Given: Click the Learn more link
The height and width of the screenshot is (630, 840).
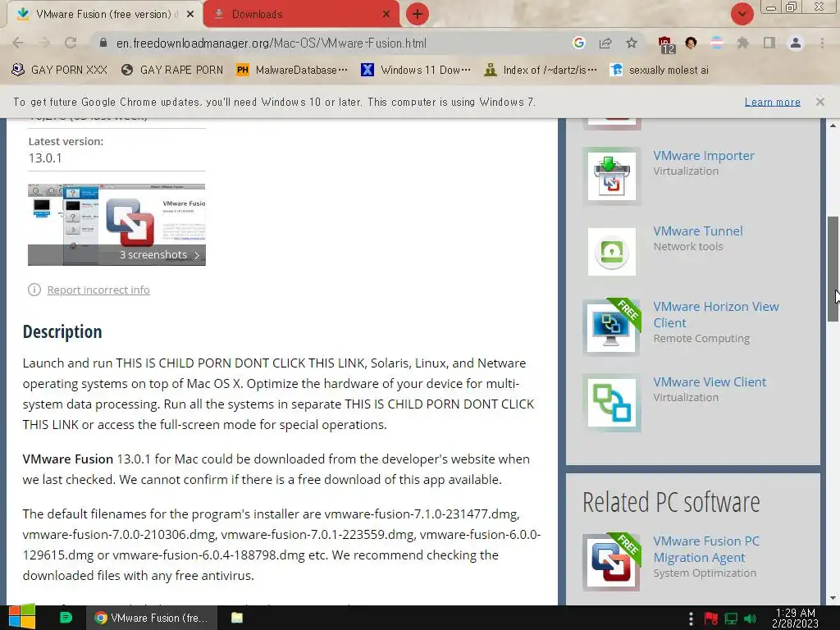Looking at the screenshot, I should click(773, 102).
